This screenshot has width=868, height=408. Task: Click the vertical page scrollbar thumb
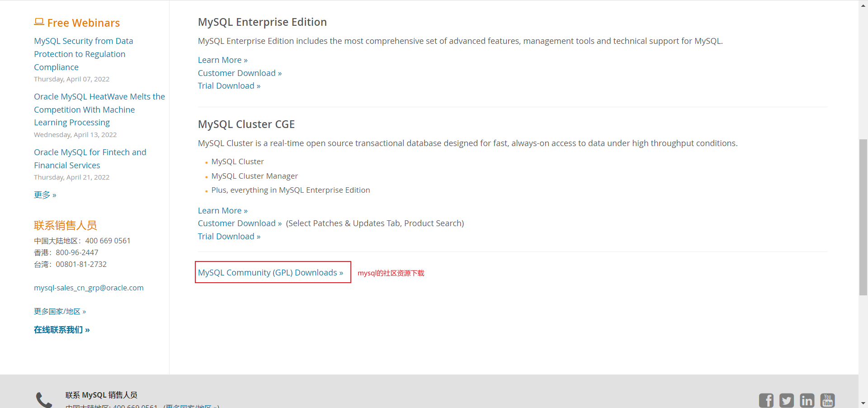point(863,217)
